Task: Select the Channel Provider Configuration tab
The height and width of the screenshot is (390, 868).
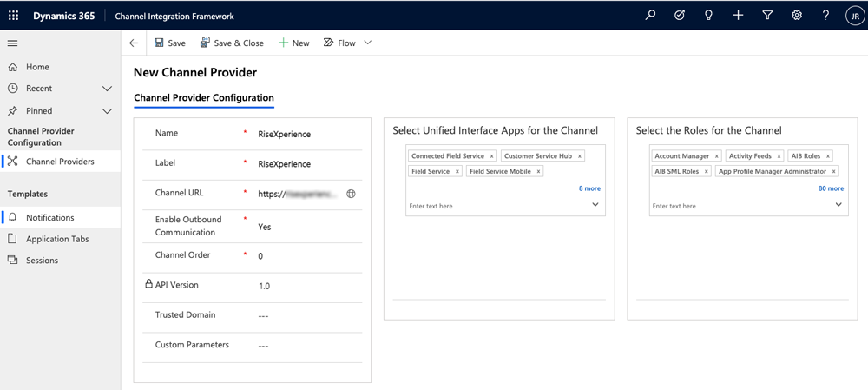Action: tap(204, 98)
